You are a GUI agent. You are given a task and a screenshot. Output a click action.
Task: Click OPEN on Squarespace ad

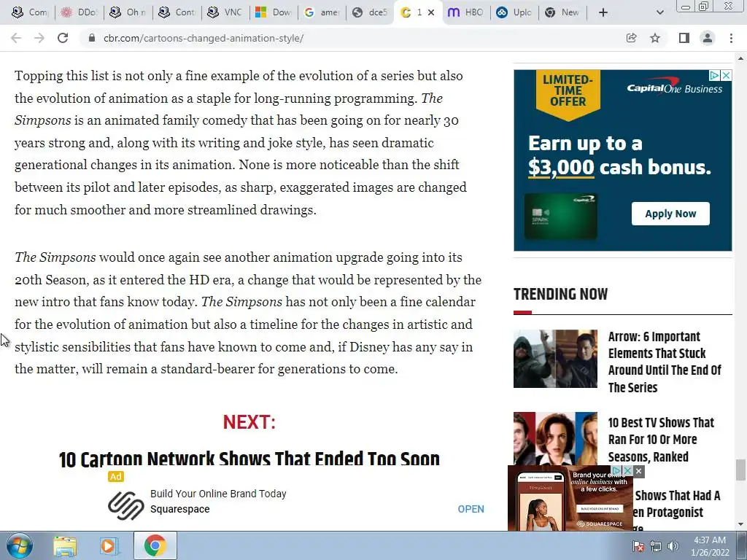pyautogui.click(x=471, y=509)
